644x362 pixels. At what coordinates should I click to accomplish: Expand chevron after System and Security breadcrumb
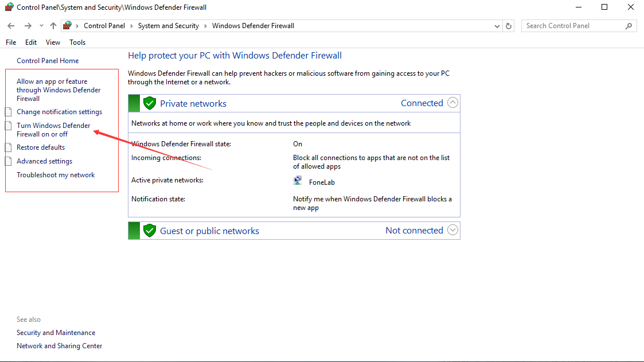205,26
